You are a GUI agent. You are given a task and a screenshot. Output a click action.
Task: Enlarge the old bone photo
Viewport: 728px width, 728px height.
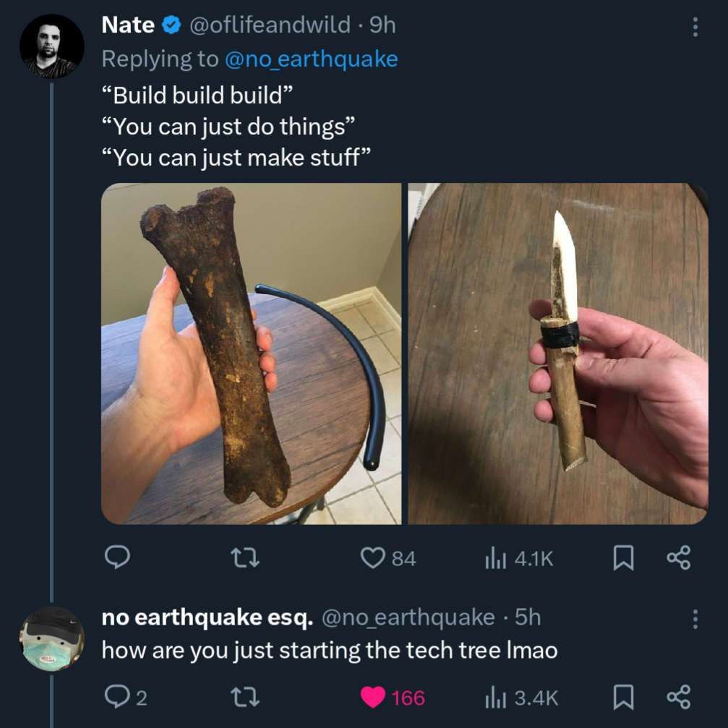251,354
